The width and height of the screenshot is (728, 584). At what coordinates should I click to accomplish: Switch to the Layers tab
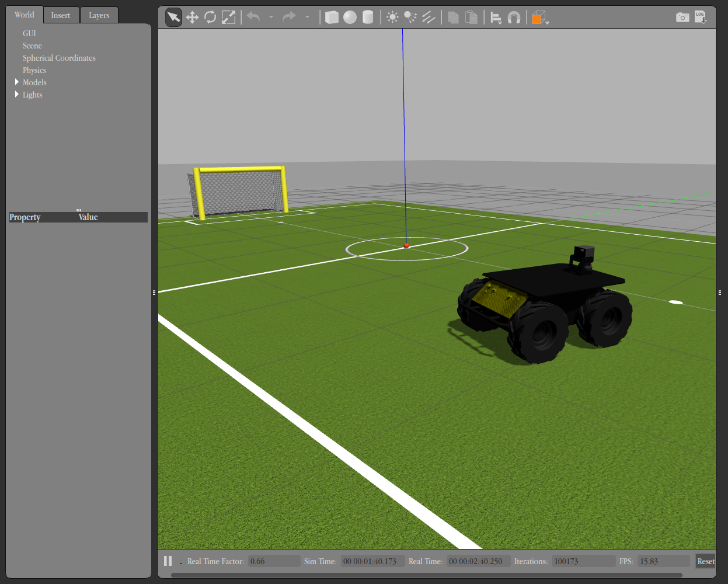tap(99, 15)
